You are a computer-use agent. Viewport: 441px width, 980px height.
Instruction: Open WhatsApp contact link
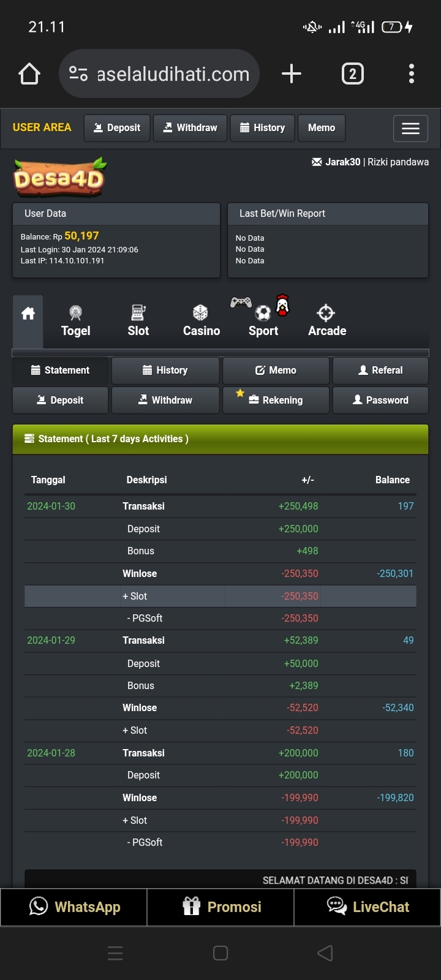(74, 907)
